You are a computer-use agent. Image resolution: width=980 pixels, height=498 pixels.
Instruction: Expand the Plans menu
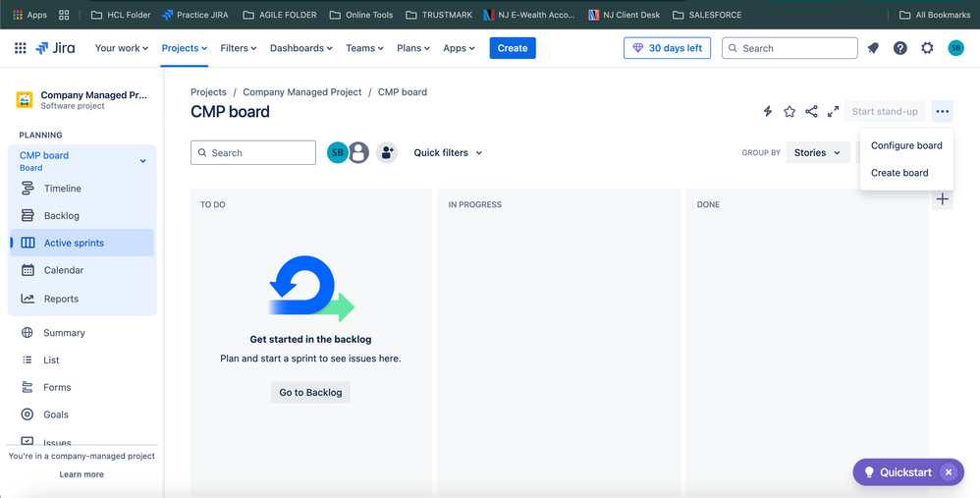coord(413,48)
